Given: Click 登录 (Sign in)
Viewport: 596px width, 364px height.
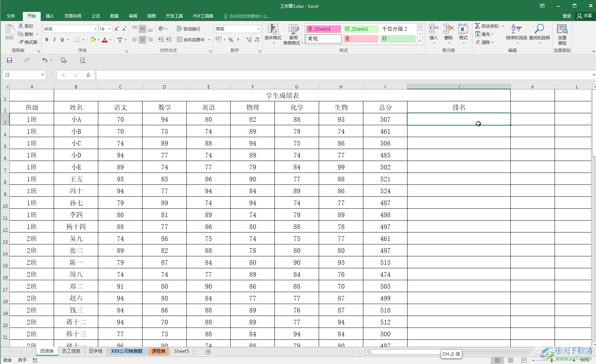Looking at the screenshot, I should coord(567,16).
